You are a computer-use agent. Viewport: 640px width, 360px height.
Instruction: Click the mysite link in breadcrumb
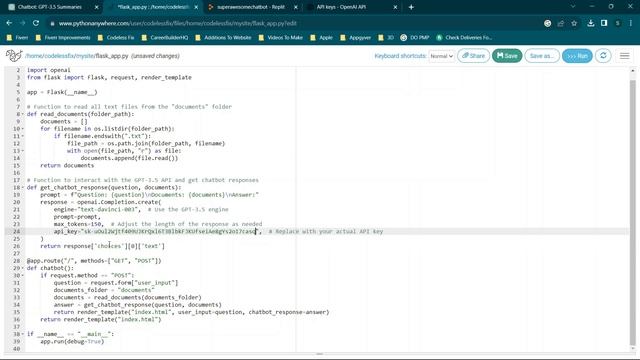click(x=85, y=56)
